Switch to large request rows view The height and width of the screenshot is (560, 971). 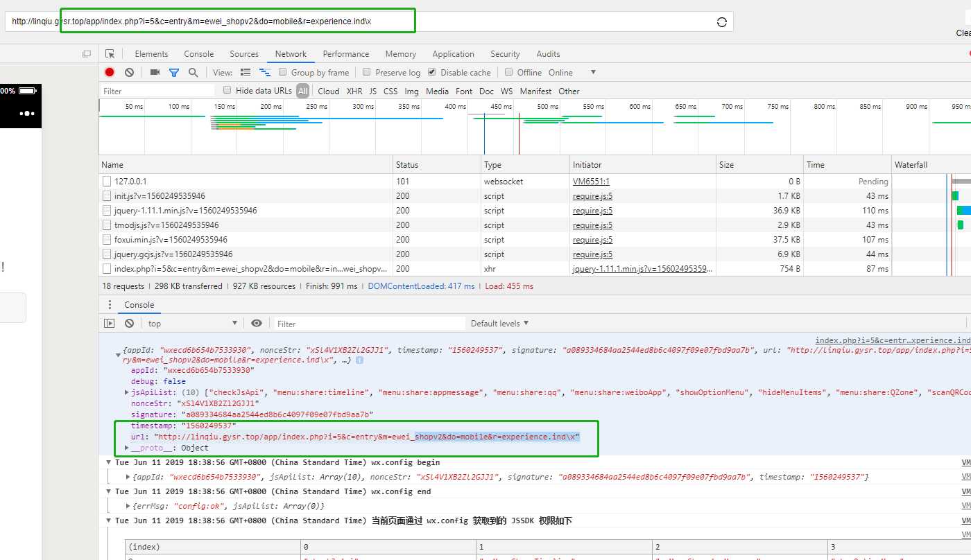[x=245, y=72]
